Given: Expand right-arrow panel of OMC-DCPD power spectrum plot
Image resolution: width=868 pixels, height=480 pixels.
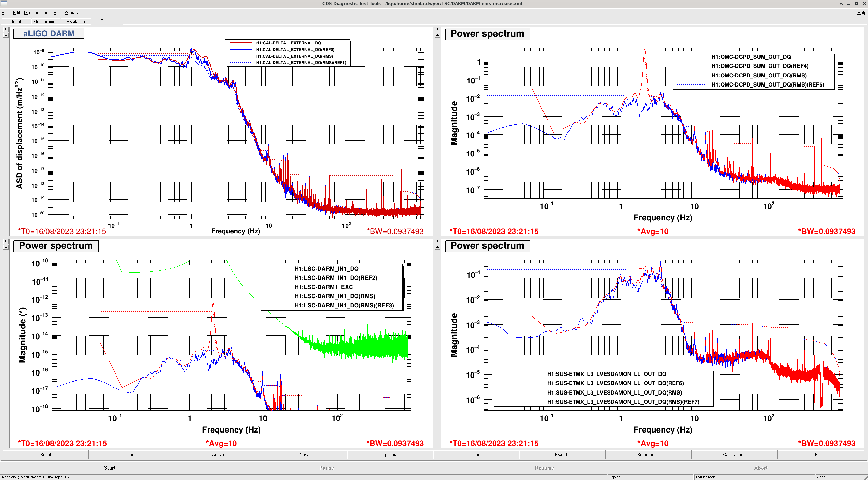Looking at the screenshot, I should point(437,29).
